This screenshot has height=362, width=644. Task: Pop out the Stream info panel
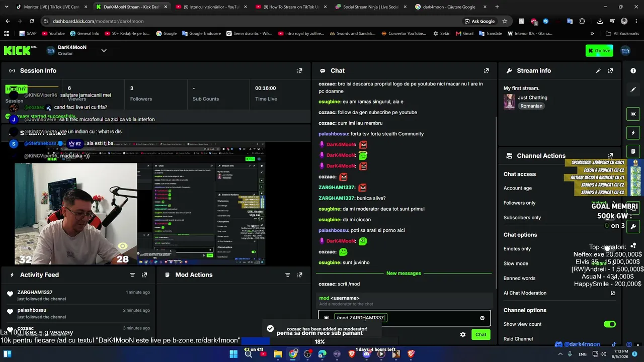[x=610, y=71]
